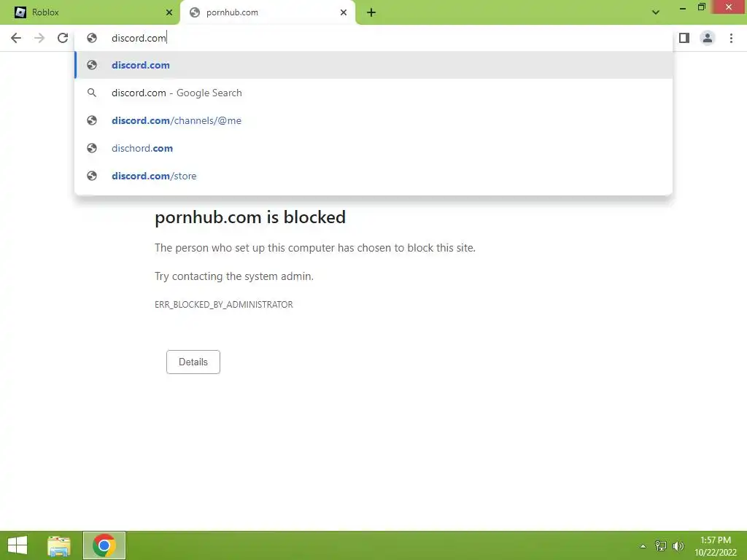747x560 pixels.
Task: Open the Windows Start button
Action: 18,545
